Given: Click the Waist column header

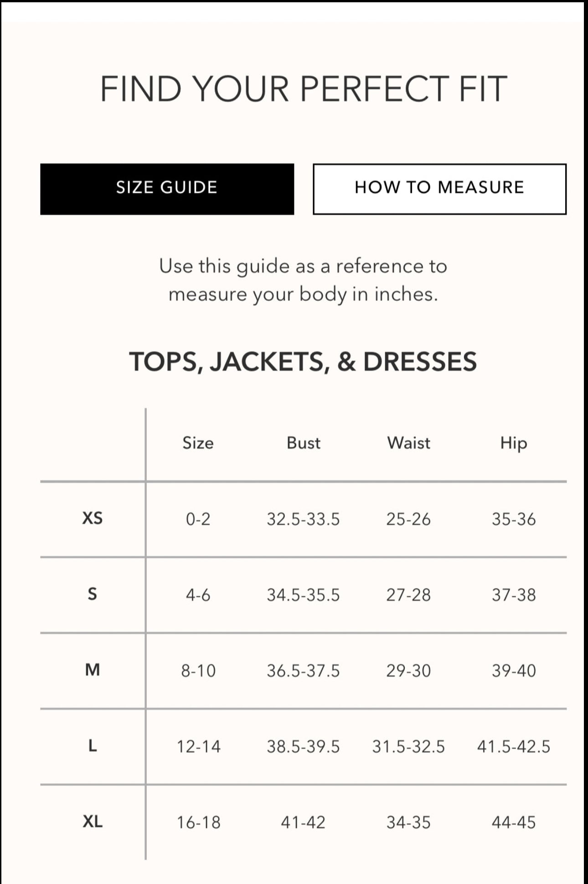Looking at the screenshot, I should [408, 442].
